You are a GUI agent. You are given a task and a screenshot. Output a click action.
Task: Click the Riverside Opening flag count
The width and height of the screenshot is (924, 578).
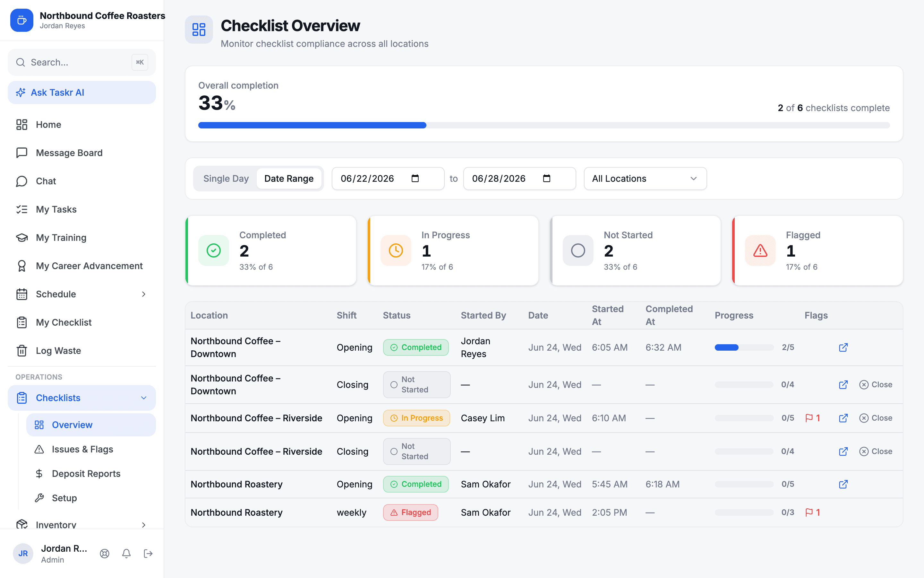(812, 418)
